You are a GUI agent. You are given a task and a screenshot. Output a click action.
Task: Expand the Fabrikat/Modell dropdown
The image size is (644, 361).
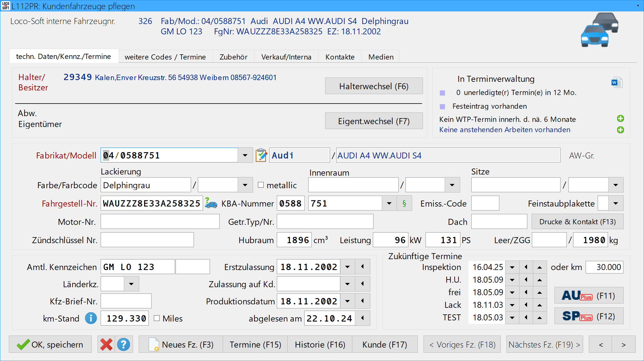[245, 155]
